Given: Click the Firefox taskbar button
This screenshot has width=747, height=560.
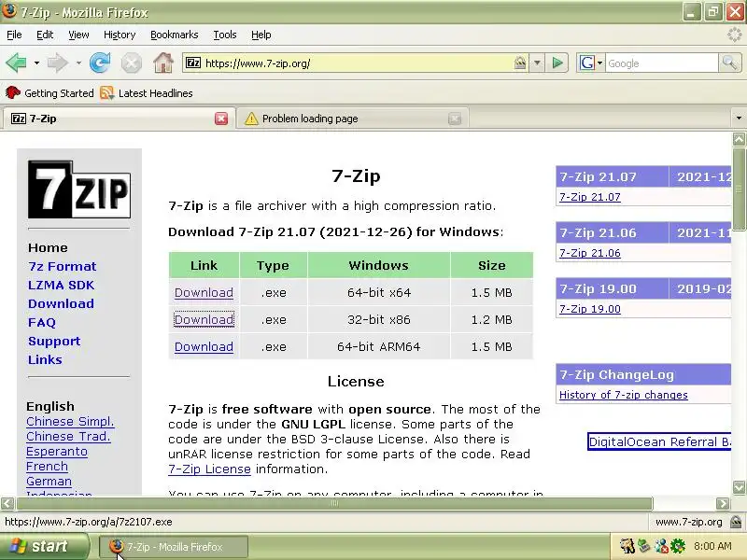Looking at the screenshot, I should 174,547.
